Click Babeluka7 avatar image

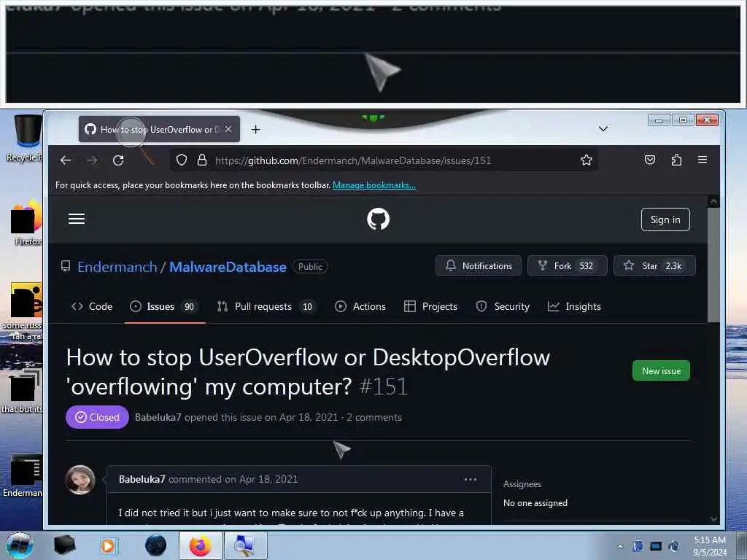click(80, 480)
